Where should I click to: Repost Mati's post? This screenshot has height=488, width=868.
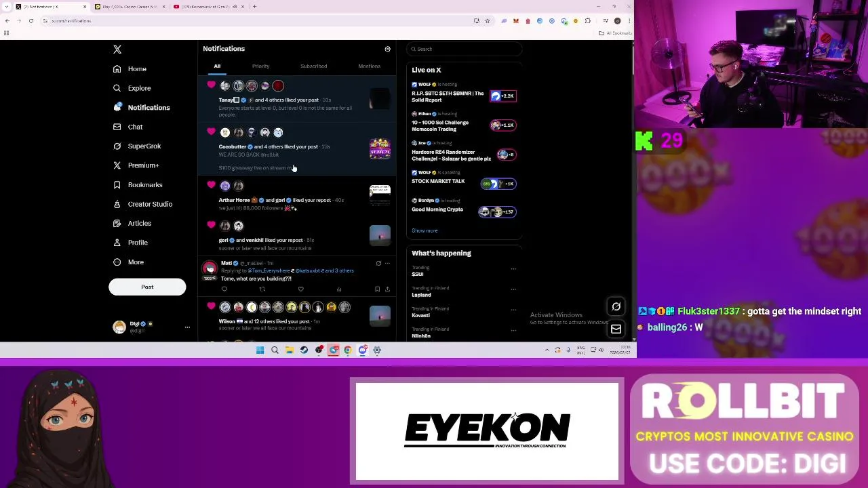262,289
